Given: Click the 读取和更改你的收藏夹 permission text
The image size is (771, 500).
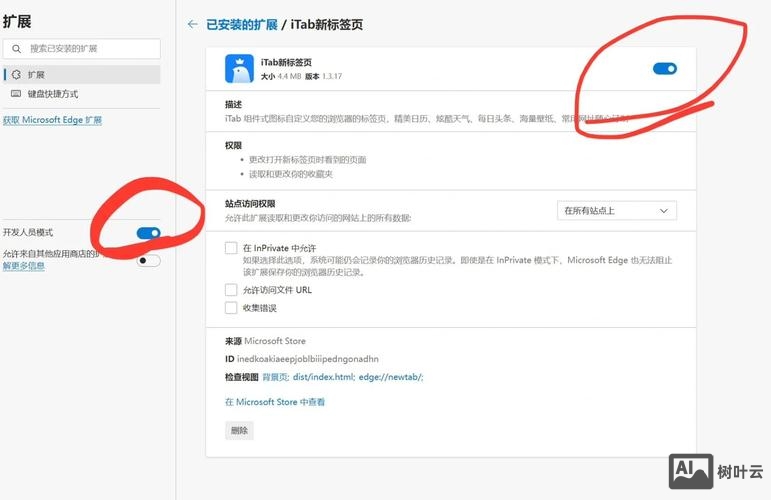Looking at the screenshot, I should click(x=291, y=174).
